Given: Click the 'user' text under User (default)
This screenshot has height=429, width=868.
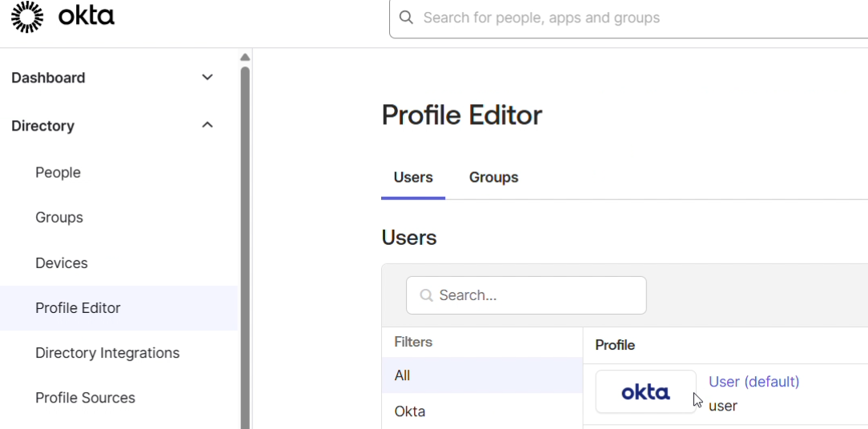Looking at the screenshot, I should tap(723, 406).
